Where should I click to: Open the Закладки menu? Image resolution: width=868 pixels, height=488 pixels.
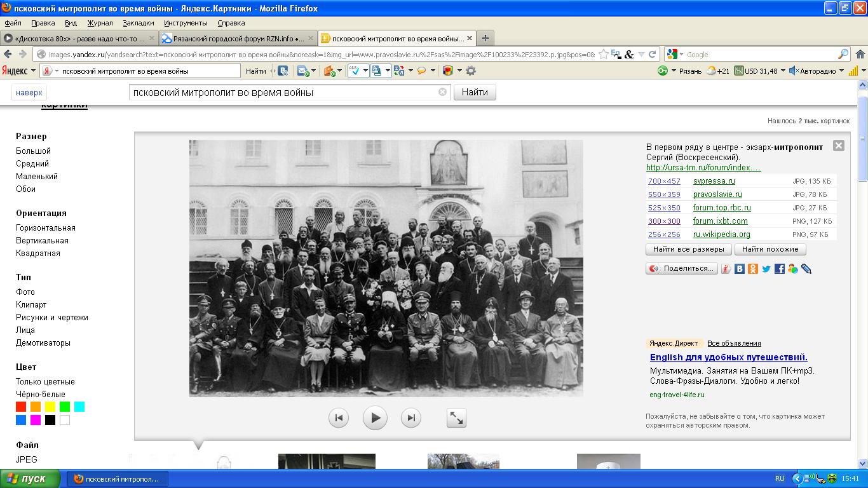point(138,23)
